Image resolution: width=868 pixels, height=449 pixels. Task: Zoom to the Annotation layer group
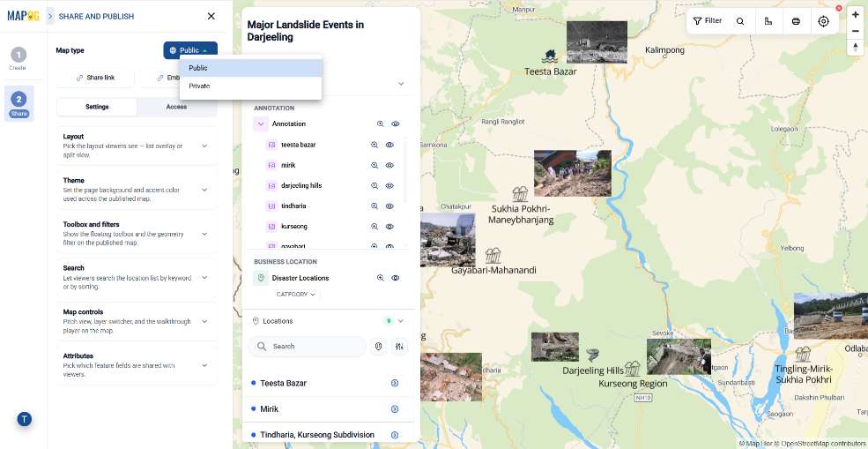point(381,124)
